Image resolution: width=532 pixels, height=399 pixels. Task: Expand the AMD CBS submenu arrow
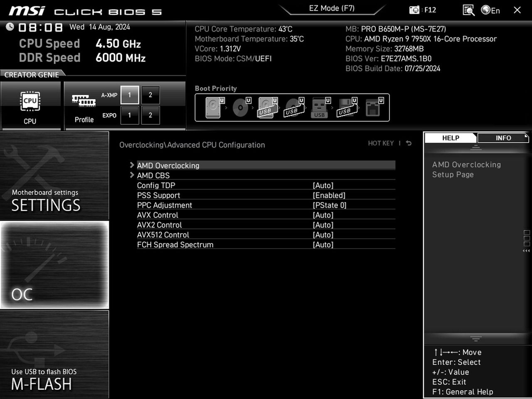click(x=132, y=175)
